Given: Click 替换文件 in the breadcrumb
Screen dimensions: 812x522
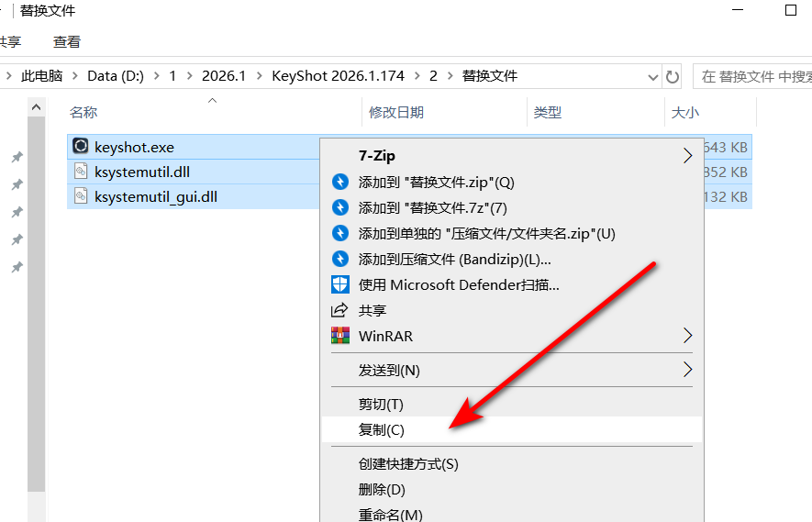Looking at the screenshot, I should (x=489, y=76).
